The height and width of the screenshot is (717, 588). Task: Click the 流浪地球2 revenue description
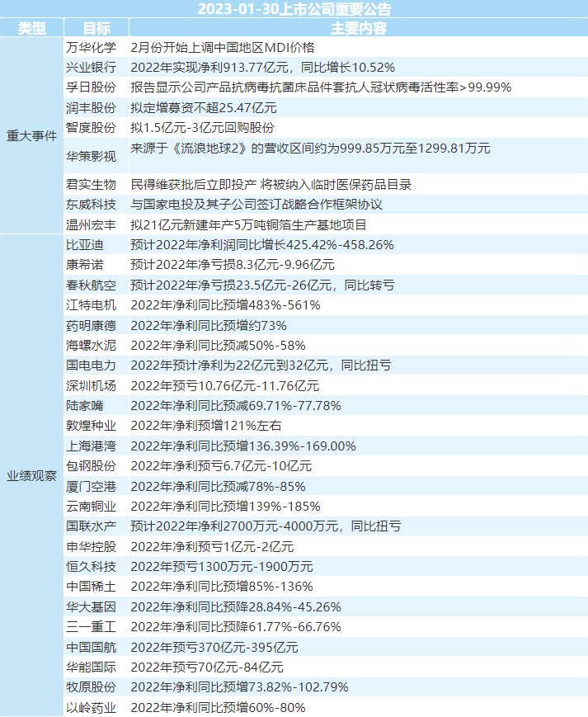point(310,149)
